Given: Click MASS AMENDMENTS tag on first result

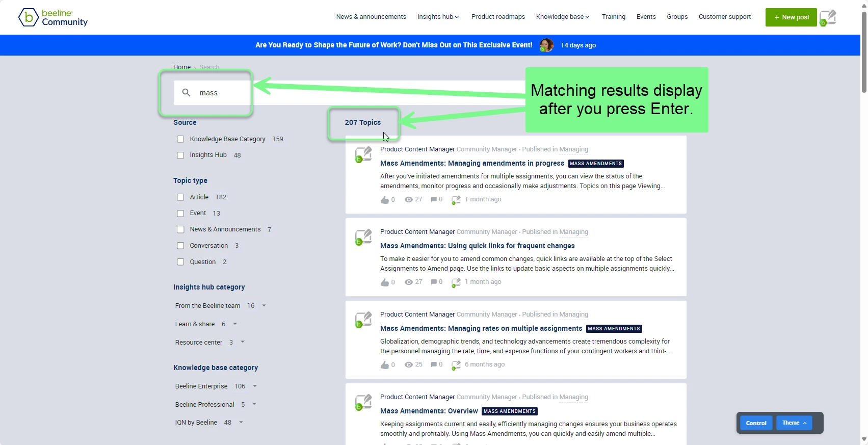Looking at the screenshot, I should (x=596, y=164).
